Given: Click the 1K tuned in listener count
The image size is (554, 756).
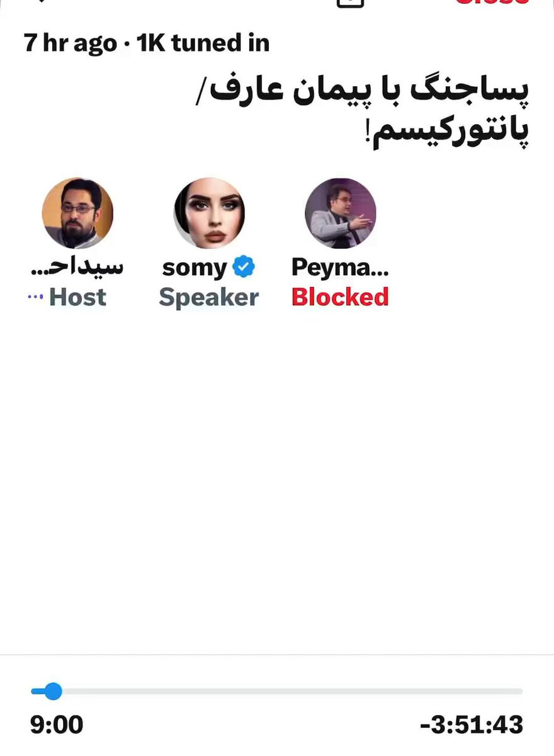Looking at the screenshot, I should [203, 43].
